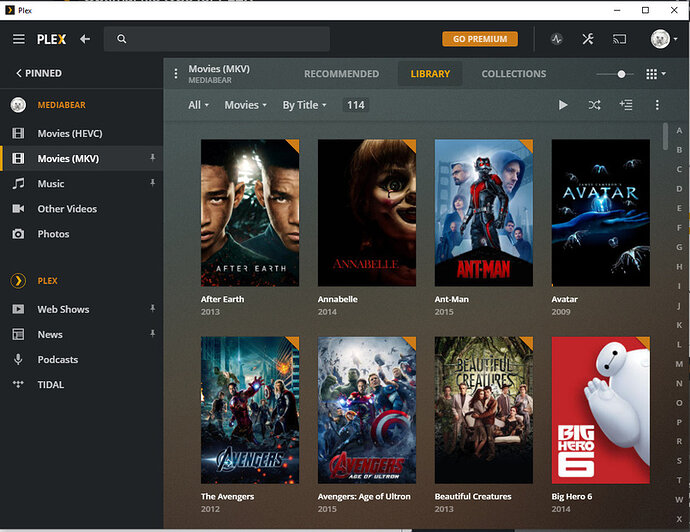Open Avatar poster
The width and height of the screenshot is (690, 532).
pyautogui.click(x=601, y=213)
